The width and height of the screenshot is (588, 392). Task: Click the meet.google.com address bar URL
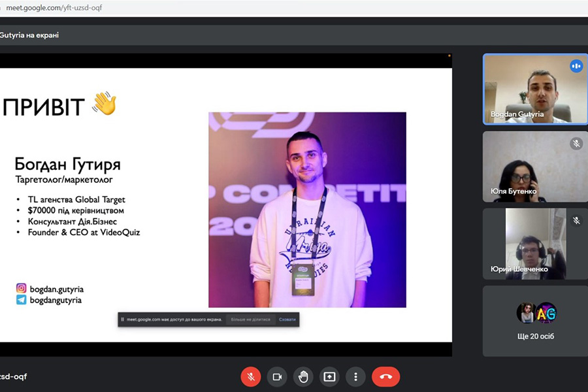[54, 7]
